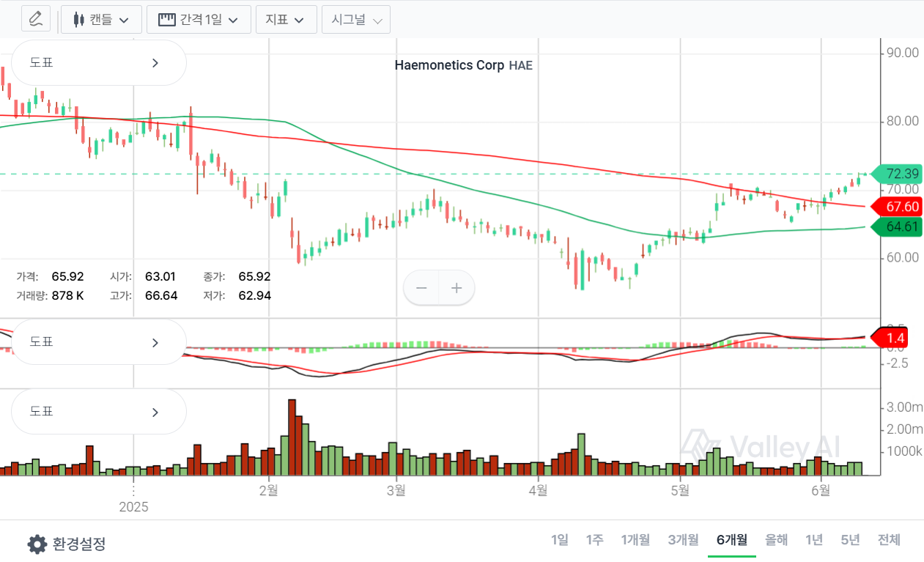Zoom in with the plus button

pyautogui.click(x=457, y=288)
